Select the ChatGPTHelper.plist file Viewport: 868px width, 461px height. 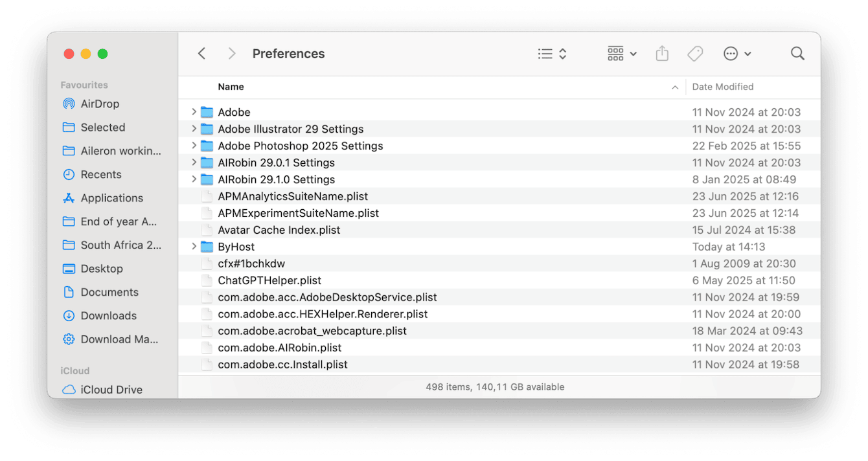pyautogui.click(x=269, y=280)
